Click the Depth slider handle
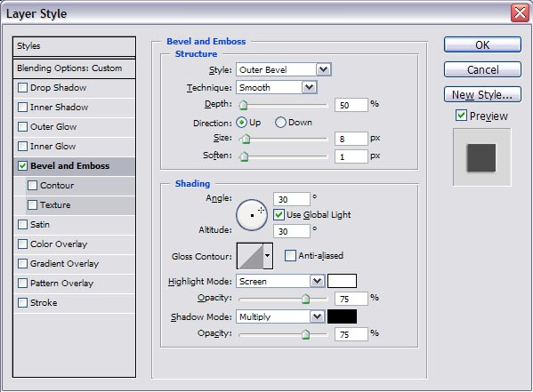The image size is (533, 392). pos(243,105)
